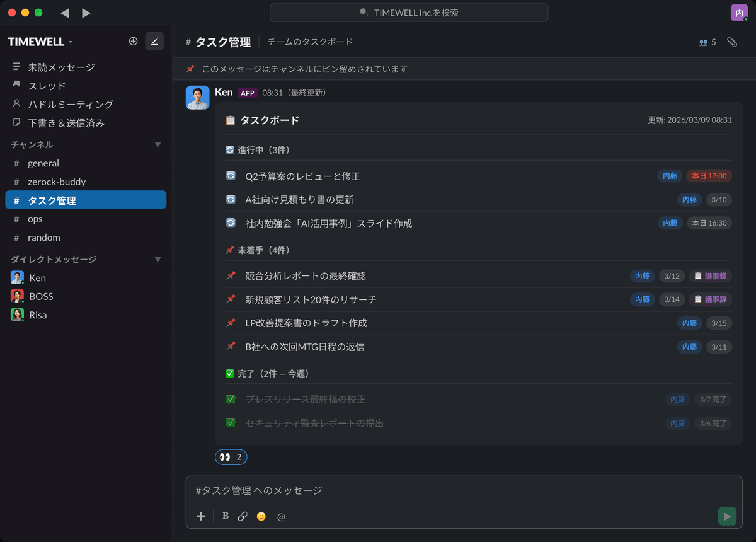This screenshot has height=542, width=756.
Task: Click the TIMEWELL Inc. search bar
Action: tap(409, 12)
